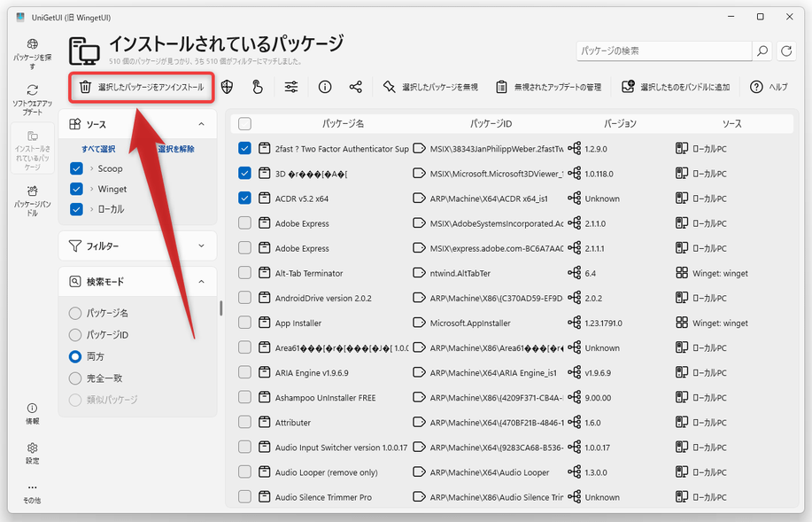Click 選択したパッケージを無視 pin button

pyautogui.click(x=429, y=87)
